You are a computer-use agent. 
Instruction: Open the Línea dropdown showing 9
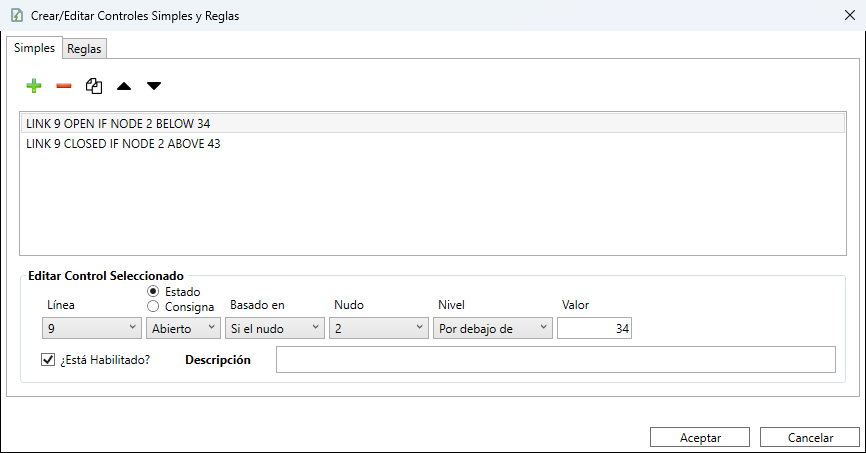tap(92, 328)
